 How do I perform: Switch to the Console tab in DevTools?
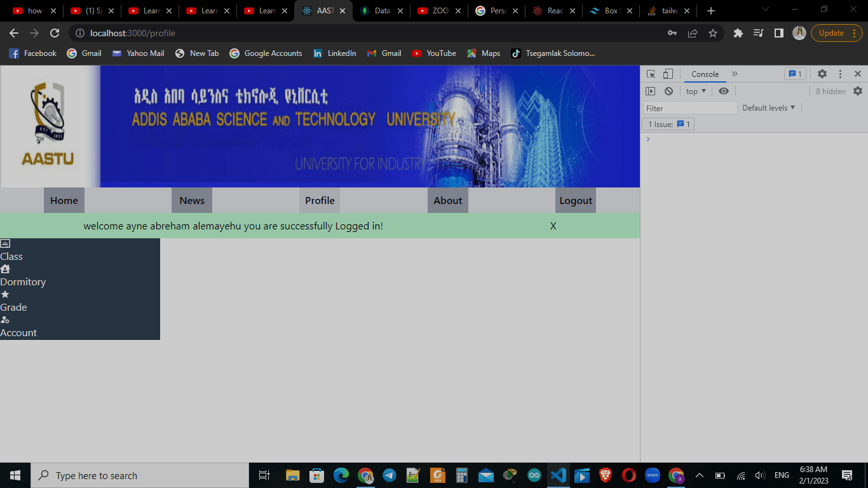pyautogui.click(x=705, y=74)
